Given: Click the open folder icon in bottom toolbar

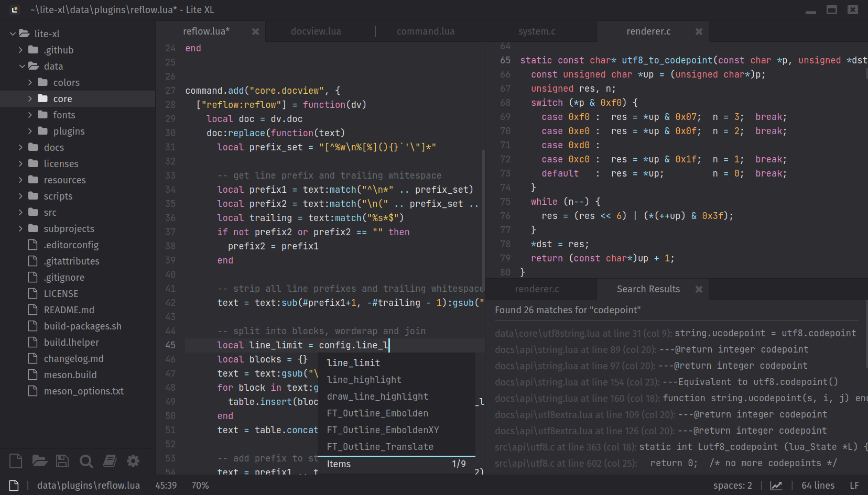Looking at the screenshot, I should [x=40, y=461].
